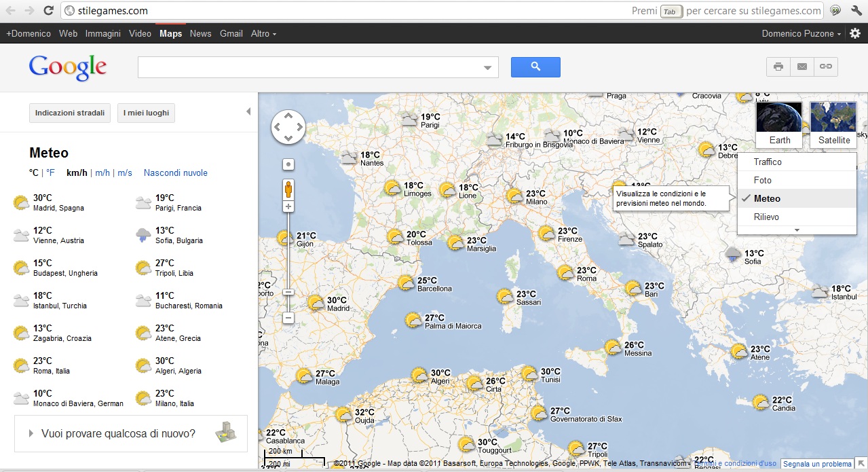
Task: Click the link chain icon
Action: click(x=825, y=67)
